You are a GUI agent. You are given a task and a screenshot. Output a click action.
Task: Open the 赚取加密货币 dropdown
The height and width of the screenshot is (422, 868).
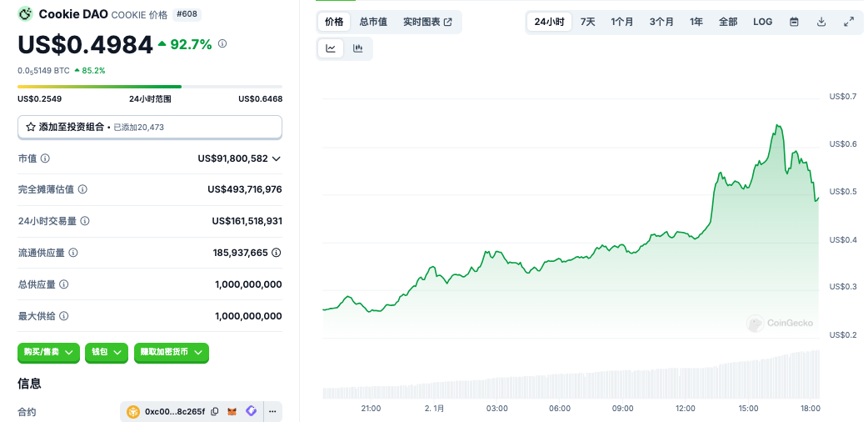tap(171, 353)
